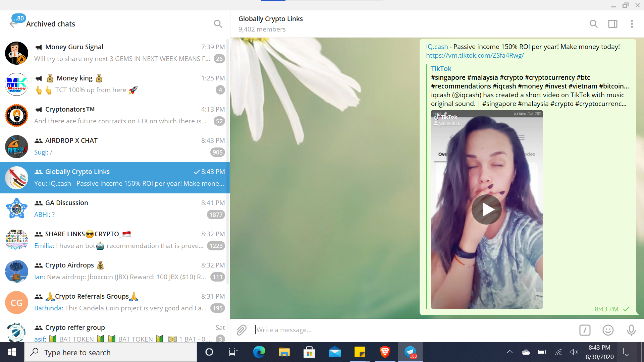Select Globally Crypto Links in chat list

point(115,178)
